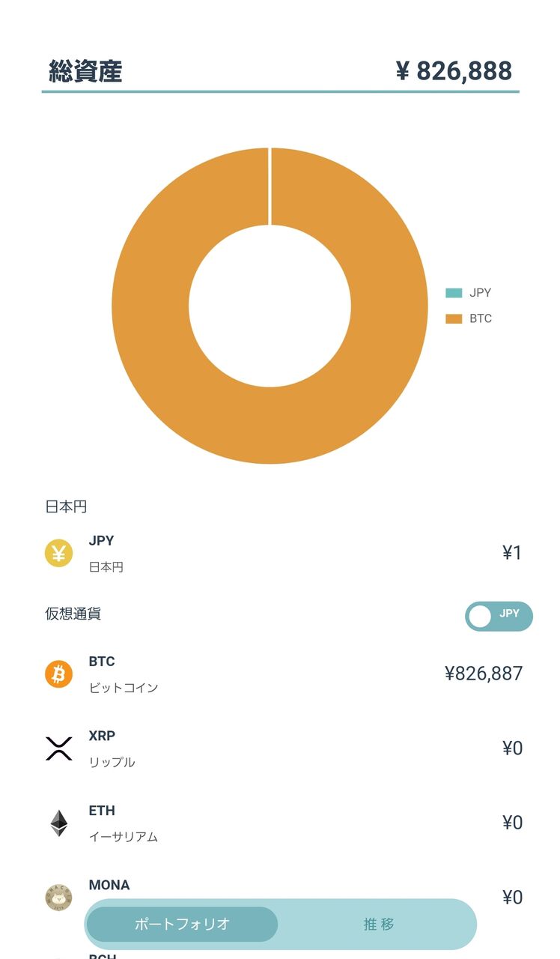
Task: Select the BCH icon at the bottom
Action: (58, 955)
